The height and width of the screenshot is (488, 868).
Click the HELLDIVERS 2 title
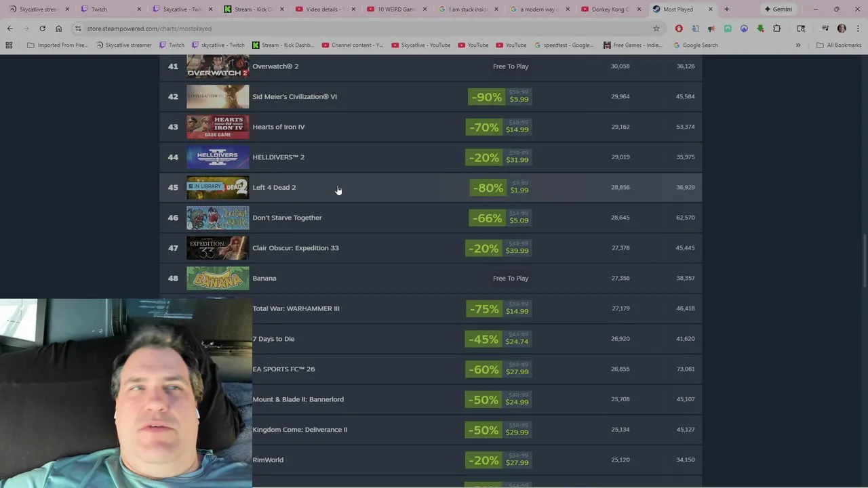(278, 157)
